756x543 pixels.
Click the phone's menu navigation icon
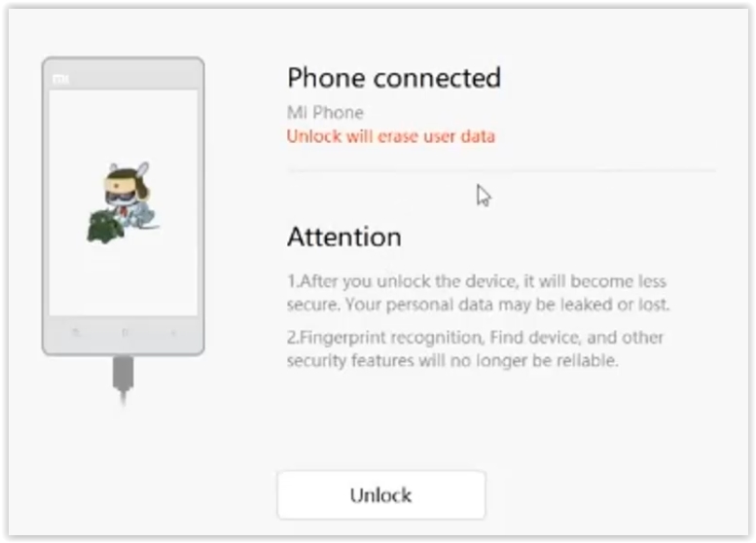tap(75, 332)
